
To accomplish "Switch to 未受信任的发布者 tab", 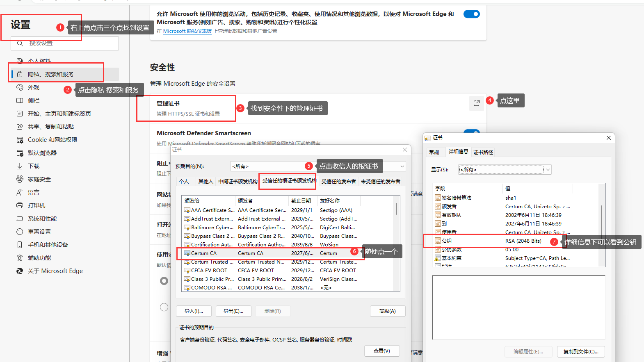I will coord(380,181).
